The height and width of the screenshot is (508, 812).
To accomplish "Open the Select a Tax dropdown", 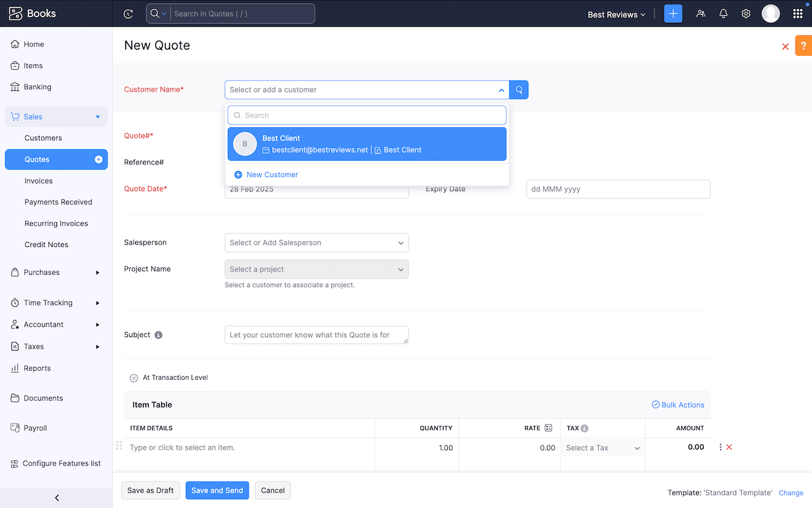I will point(603,448).
